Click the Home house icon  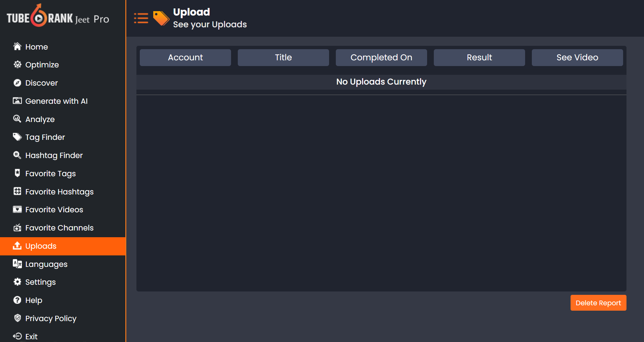[x=17, y=46]
